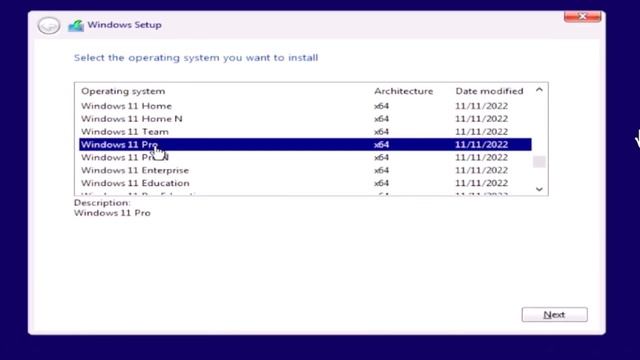640x360 pixels.
Task: Close the Windows Setup window
Action: [582, 17]
